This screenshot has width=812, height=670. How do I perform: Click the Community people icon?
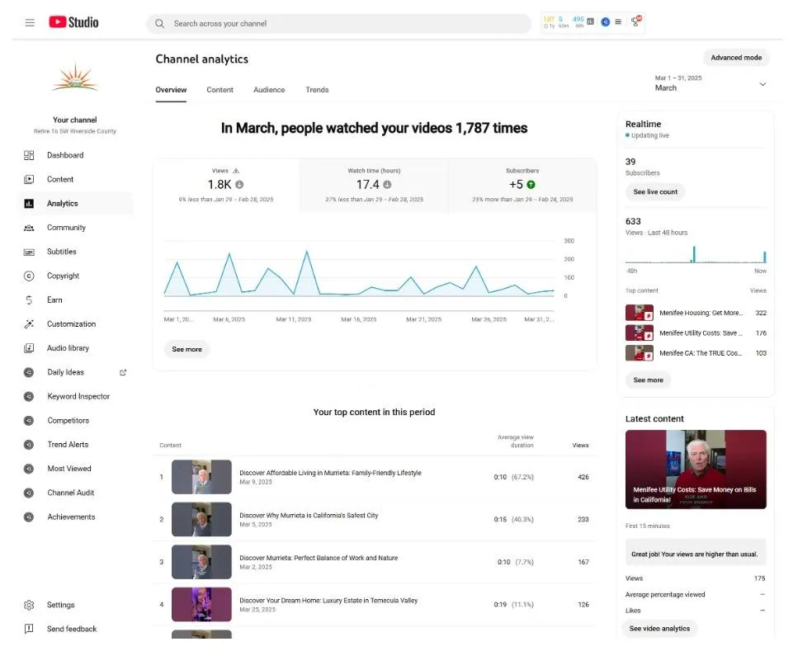pyautogui.click(x=29, y=228)
